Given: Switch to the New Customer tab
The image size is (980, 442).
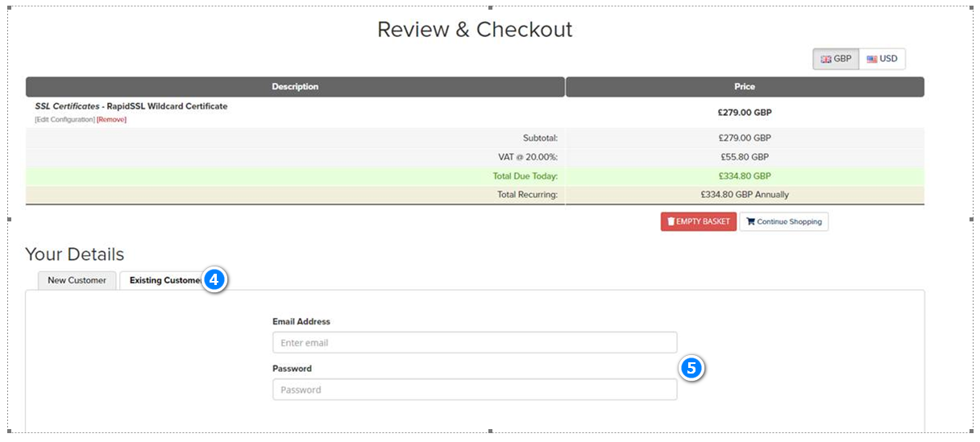Looking at the screenshot, I should pyautogui.click(x=77, y=280).
